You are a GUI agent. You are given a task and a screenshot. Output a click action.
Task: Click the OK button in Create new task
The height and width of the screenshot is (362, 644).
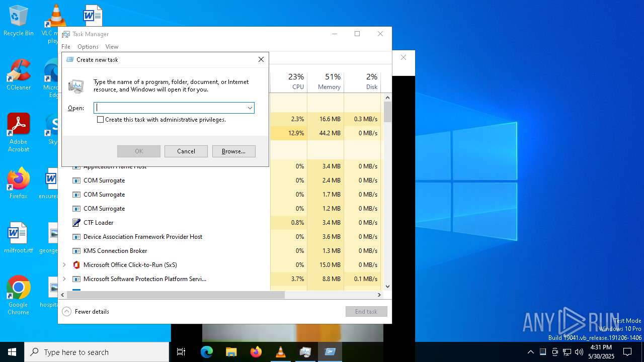click(x=139, y=151)
